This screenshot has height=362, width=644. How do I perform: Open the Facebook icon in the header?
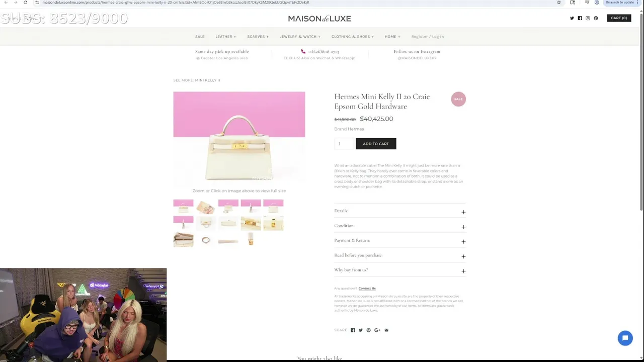tap(580, 18)
